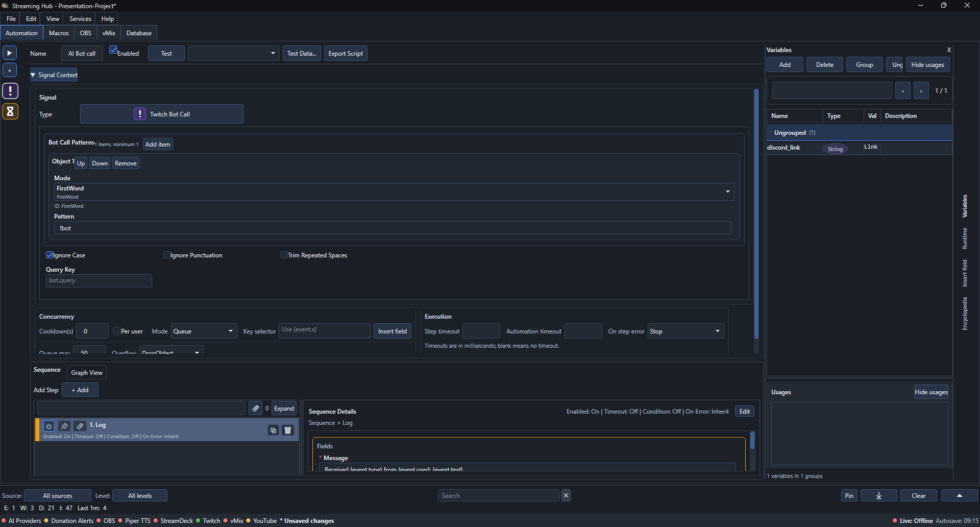
Task: Toggle the power icon on the Log step
Action: coord(49,426)
